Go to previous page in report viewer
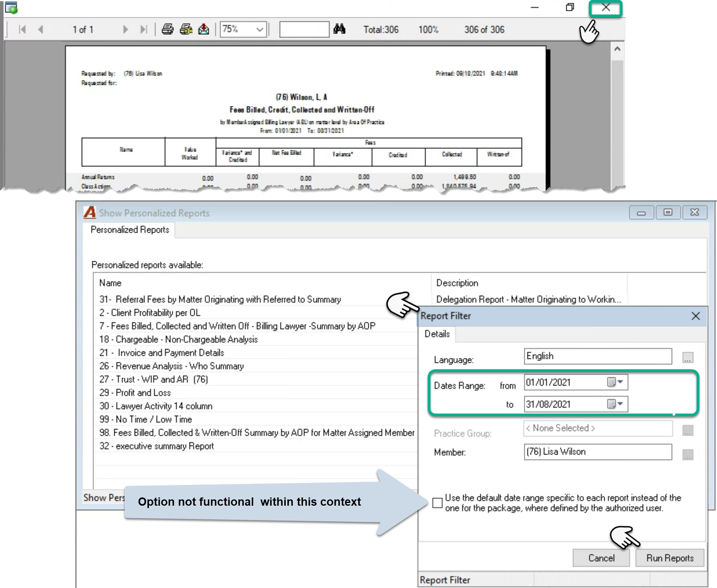The image size is (717, 588). [x=40, y=29]
